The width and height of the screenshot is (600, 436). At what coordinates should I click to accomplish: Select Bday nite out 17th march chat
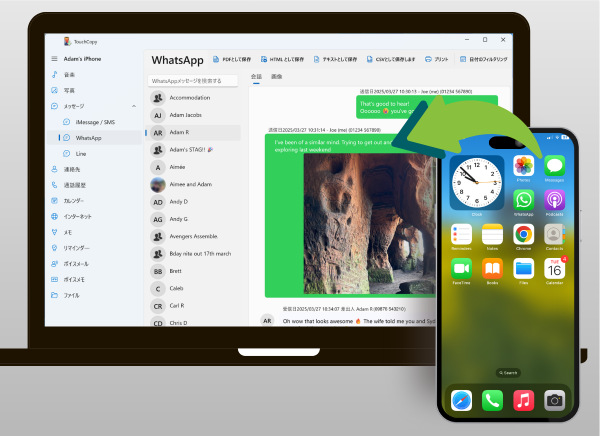click(x=193, y=254)
